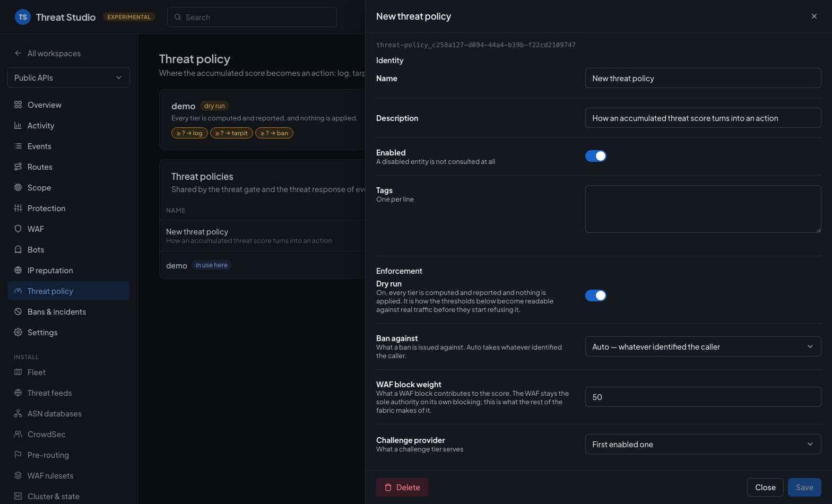Click the Close button in footer
The width and height of the screenshot is (832, 504).
point(765,487)
